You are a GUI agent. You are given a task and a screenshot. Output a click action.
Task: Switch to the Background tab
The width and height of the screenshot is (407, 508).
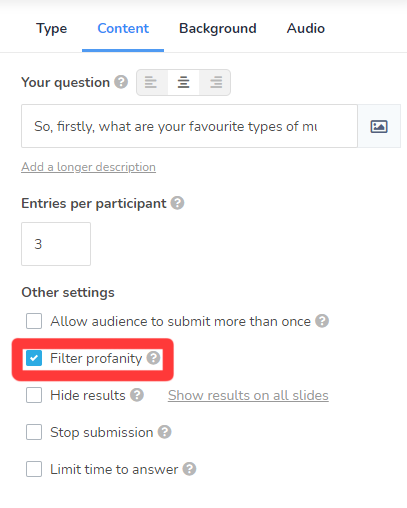pos(218,28)
